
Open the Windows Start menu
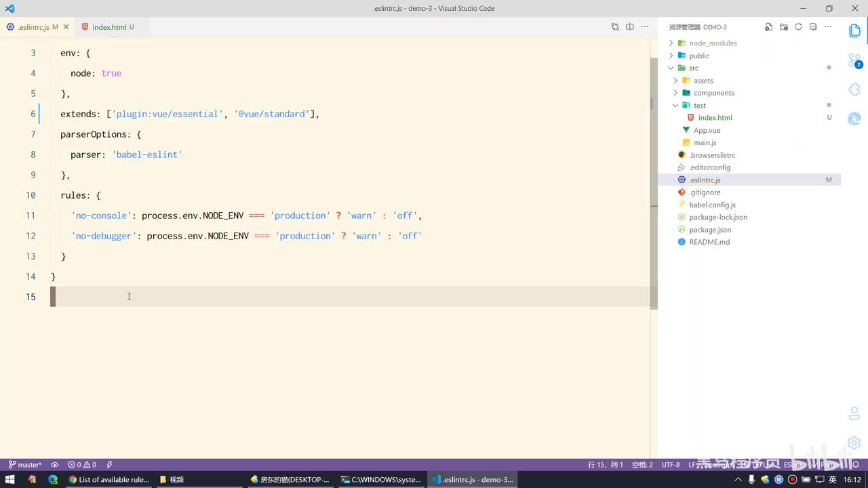pos(10,479)
